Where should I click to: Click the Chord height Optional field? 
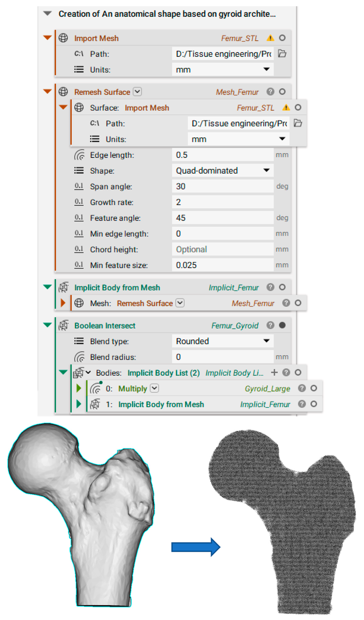(222, 249)
